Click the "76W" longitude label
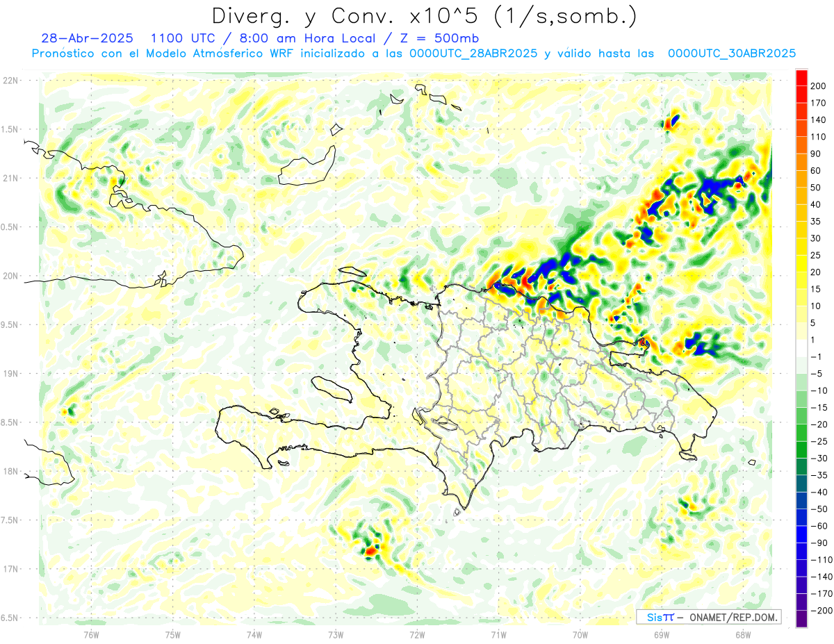The width and height of the screenshot is (834, 644). (x=91, y=634)
